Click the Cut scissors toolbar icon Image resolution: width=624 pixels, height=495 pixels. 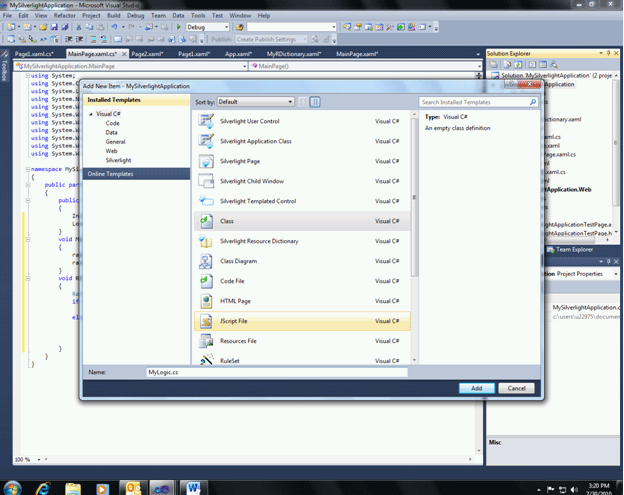pyautogui.click(x=79, y=27)
